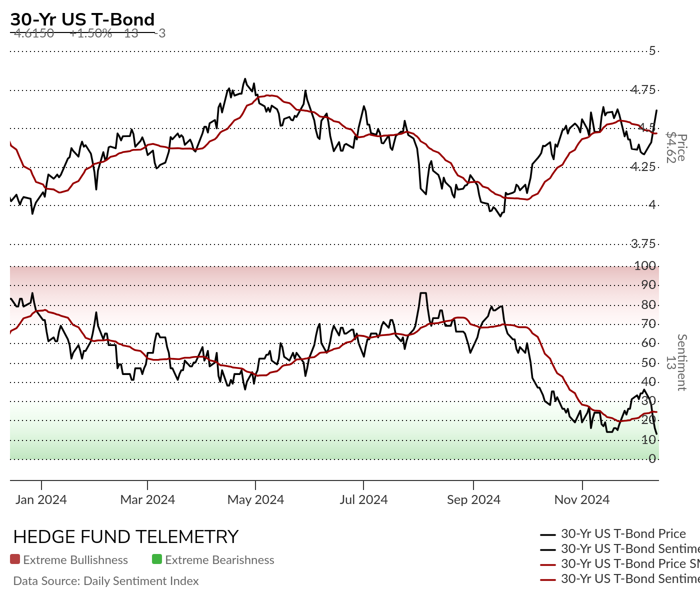This screenshot has width=700, height=600.
Task: Click the Extreme Bearishness legend label
Action: click(x=219, y=560)
